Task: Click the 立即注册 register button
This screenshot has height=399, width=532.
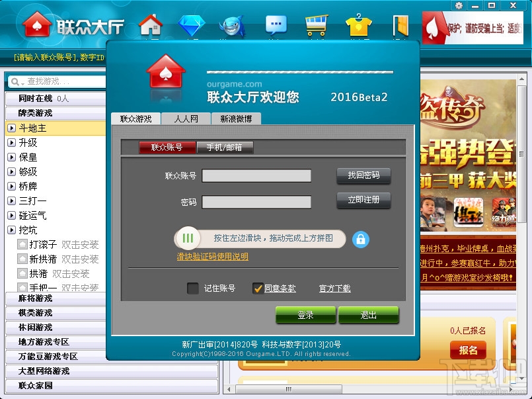Action: (x=362, y=200)
